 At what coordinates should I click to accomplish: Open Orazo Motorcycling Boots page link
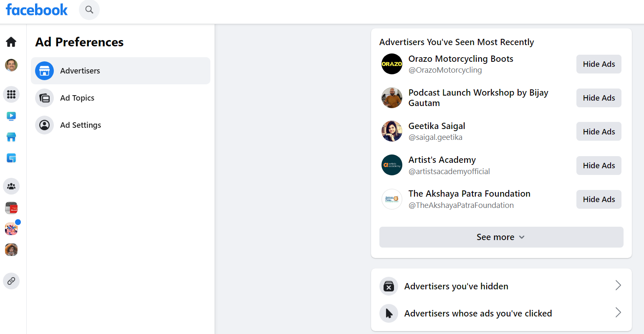pos(461,59)
